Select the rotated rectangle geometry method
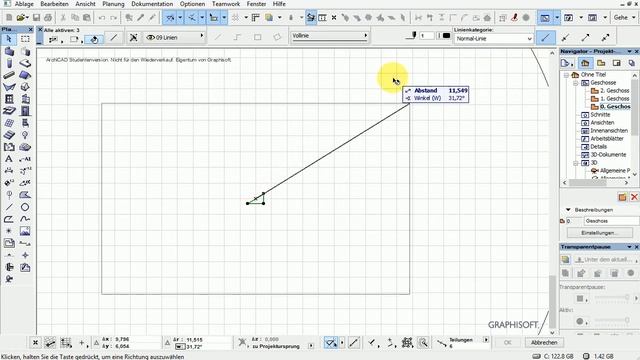The width and height of the screenshot is (640, 360). pyautogui.click(x=277, y=37)
